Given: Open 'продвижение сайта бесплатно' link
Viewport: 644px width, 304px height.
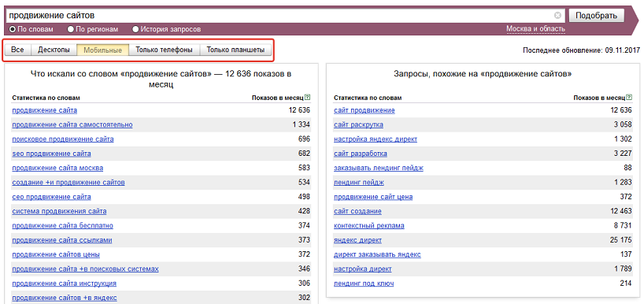Looking at the screenshot, I should pos(62,225).
